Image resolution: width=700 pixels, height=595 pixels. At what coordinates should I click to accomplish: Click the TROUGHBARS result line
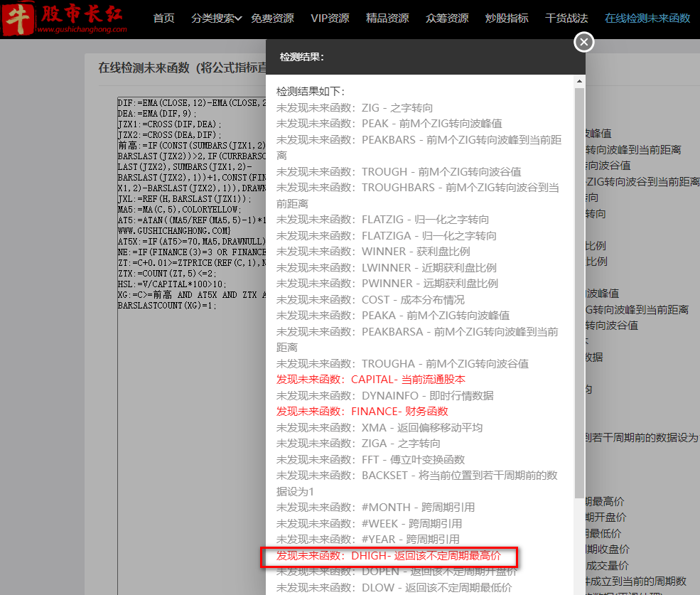click(418, 195)
